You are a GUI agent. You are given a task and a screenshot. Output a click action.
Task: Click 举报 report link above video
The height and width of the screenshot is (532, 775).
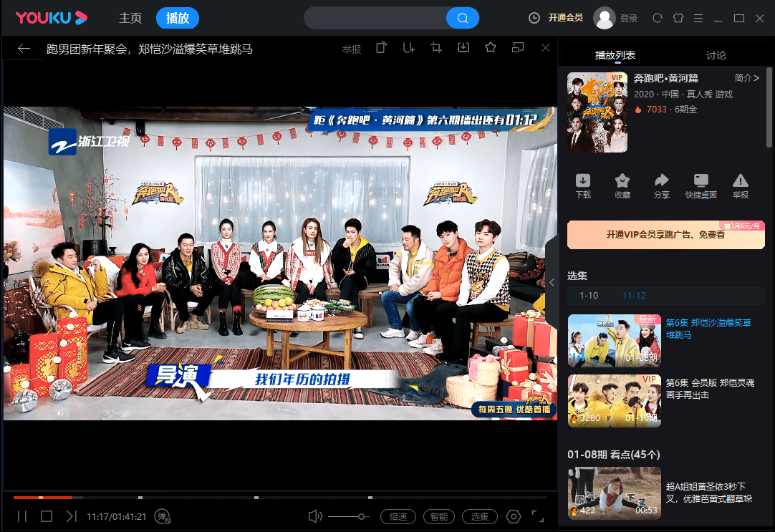pyautogui.click(x=352, y=49)
